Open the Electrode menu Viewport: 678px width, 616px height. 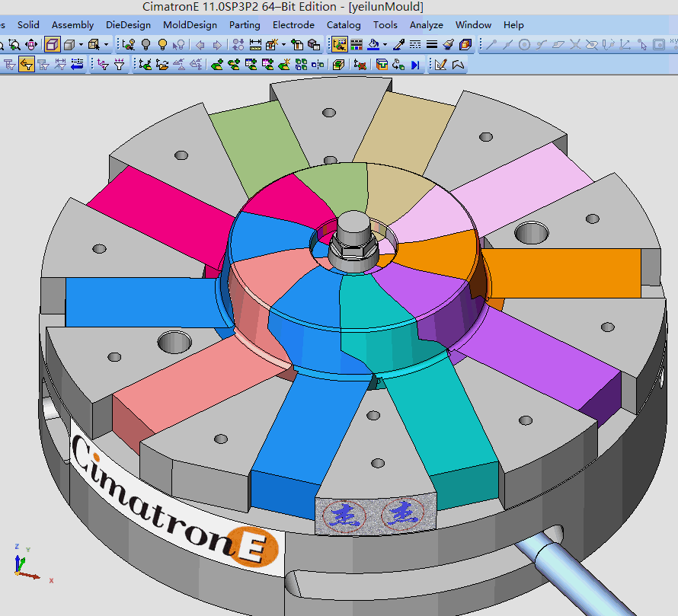click(x=293, y=25)
